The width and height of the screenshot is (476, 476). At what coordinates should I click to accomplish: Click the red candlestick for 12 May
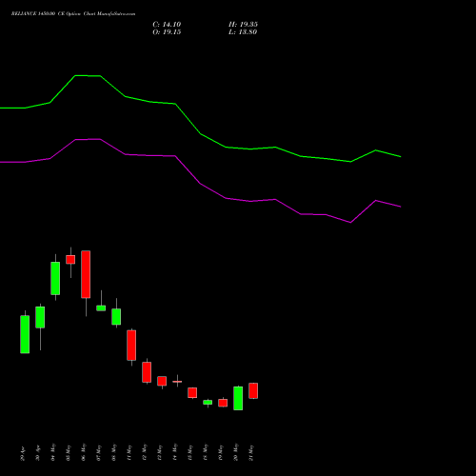click(x=147, y=372)
